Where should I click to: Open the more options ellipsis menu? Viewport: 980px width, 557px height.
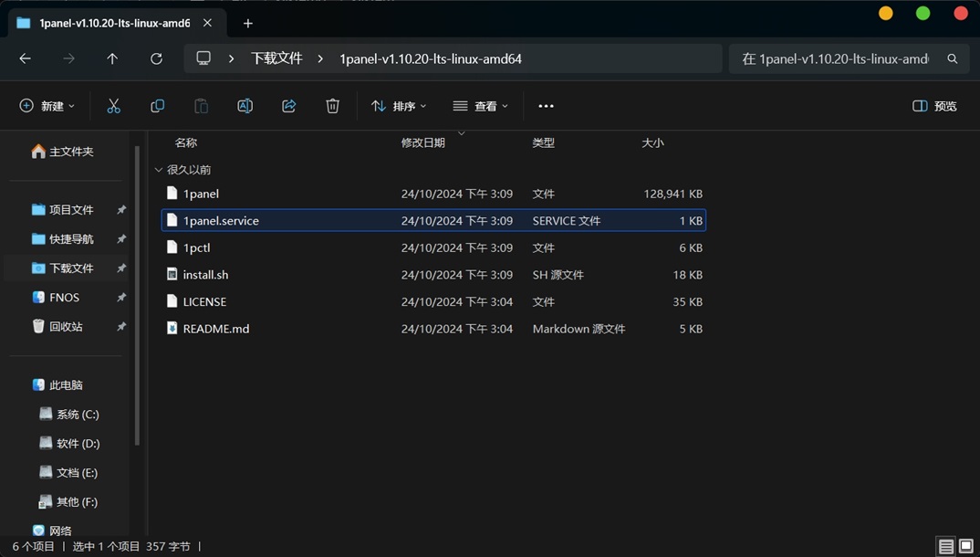pos(546,106)
